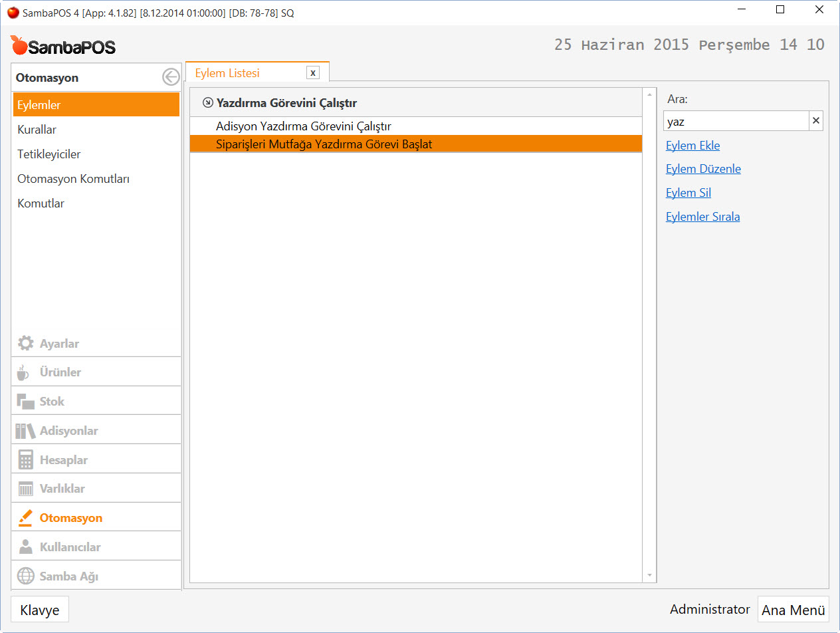Open Kullanıcılar section with person icon

click(x=25, y=547)
